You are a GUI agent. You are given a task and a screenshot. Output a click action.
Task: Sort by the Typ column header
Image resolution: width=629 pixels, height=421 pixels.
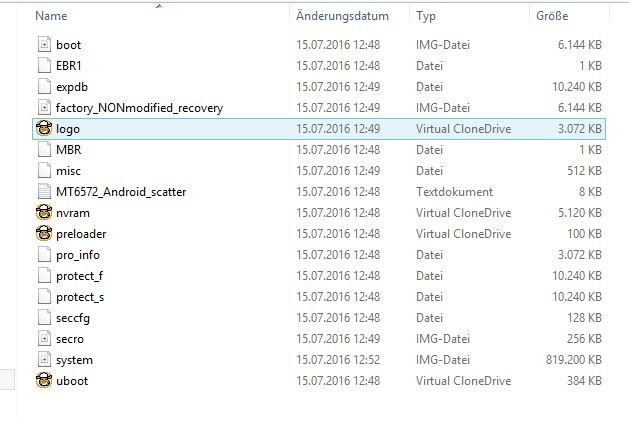(x=426, y=16)
